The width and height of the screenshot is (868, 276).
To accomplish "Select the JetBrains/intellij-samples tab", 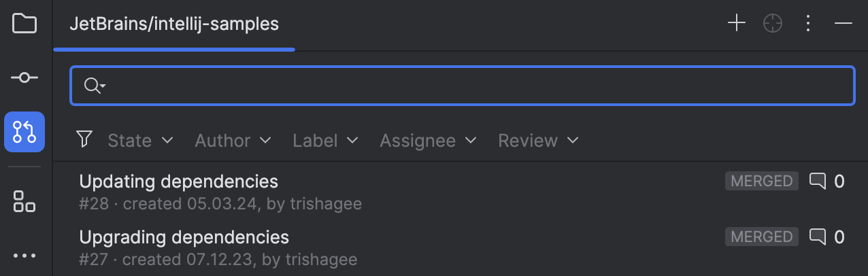I will click(x=174, y=24).
